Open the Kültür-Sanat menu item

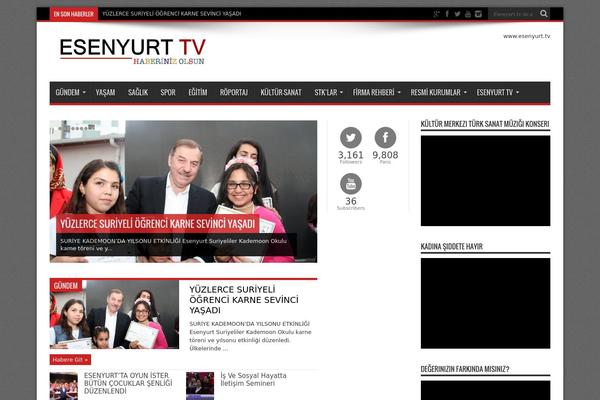[281, 92]
